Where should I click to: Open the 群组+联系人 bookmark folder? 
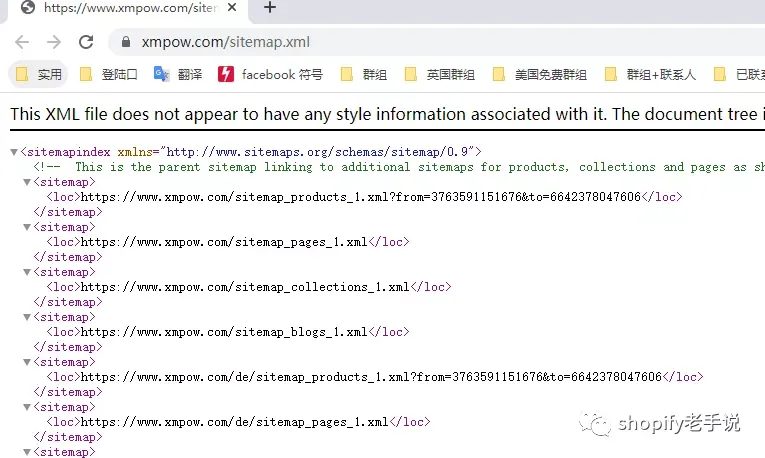coord(650,74)
